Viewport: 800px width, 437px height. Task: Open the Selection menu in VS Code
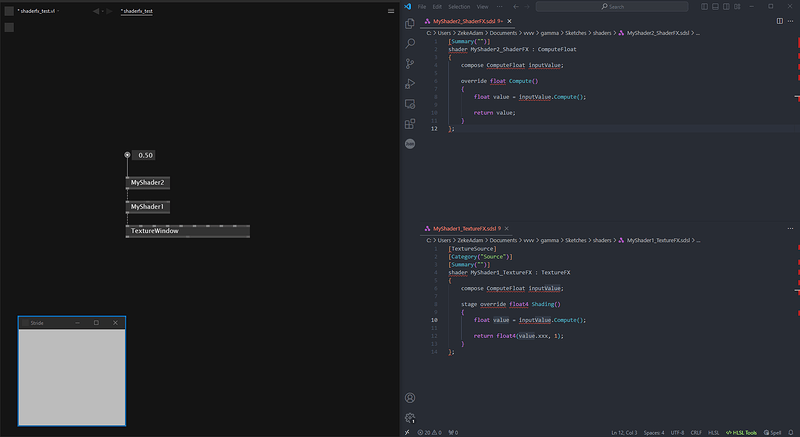click(459, 7)
